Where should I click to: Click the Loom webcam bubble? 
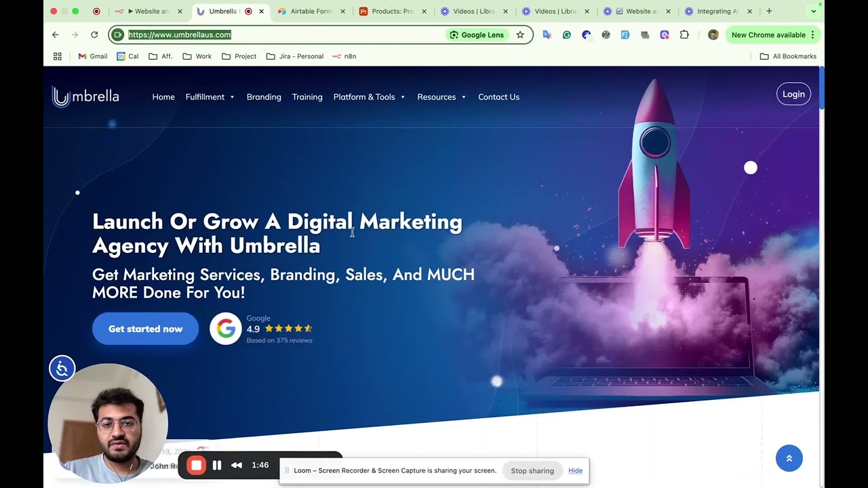(108, 423)
